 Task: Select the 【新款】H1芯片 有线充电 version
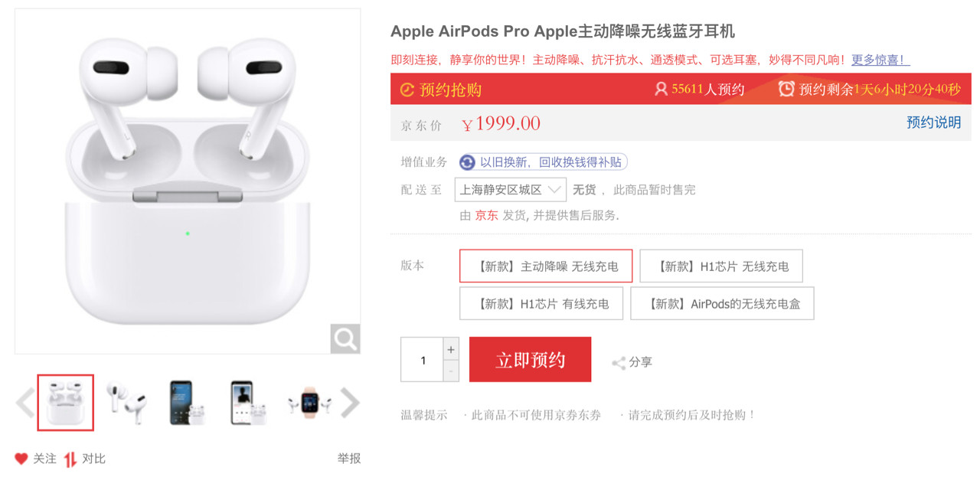541,303
